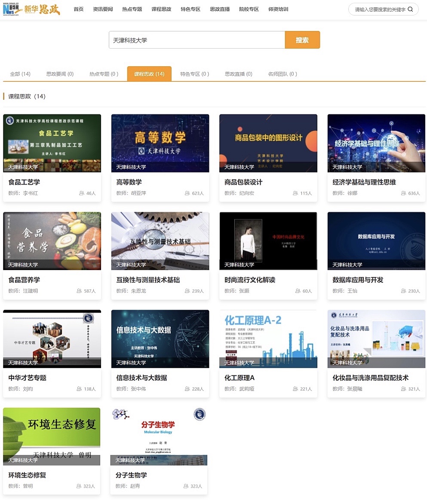Open the 信息技术与大数据 course title link
The width and height of the screenshot is (427, 504).
(141, 378)
